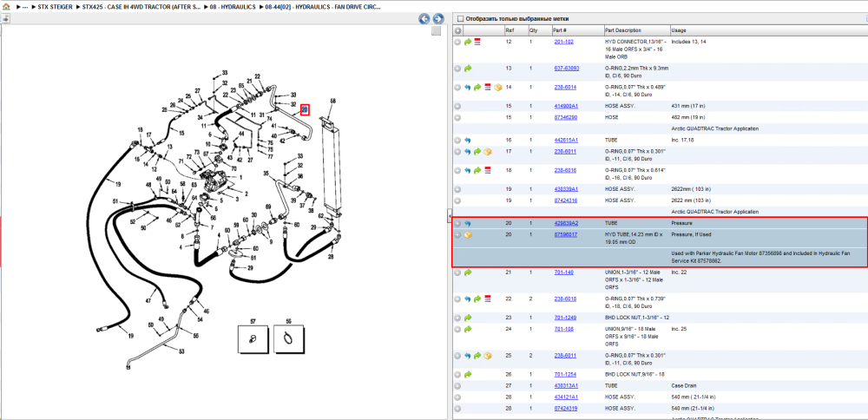This screenshot has width=868, height=420.
Task: Click the green arrow icon in the 701-140 row
Action: coord(468,272)
